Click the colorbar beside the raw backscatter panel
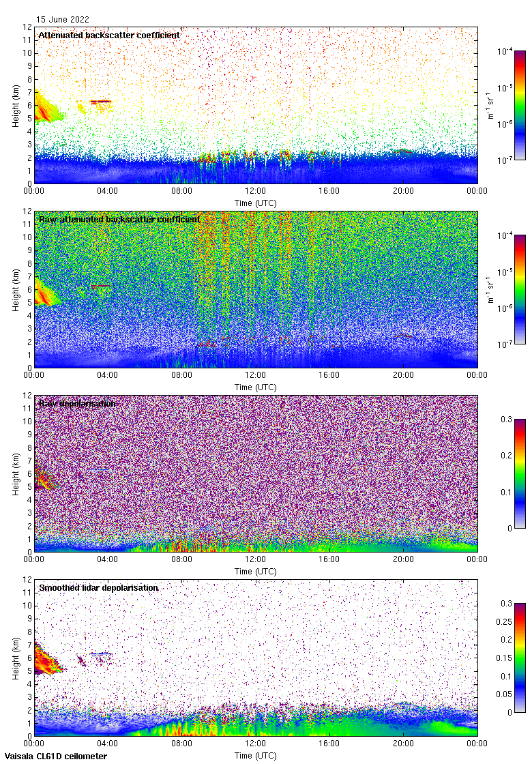 tap(520, 289)
